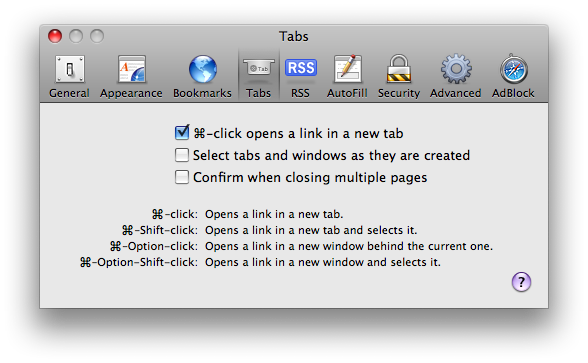The width and height of the screenshot is (588, 363).
Task: Click 'Opens a link in a new tab.' description
Action: coord(274,214)
